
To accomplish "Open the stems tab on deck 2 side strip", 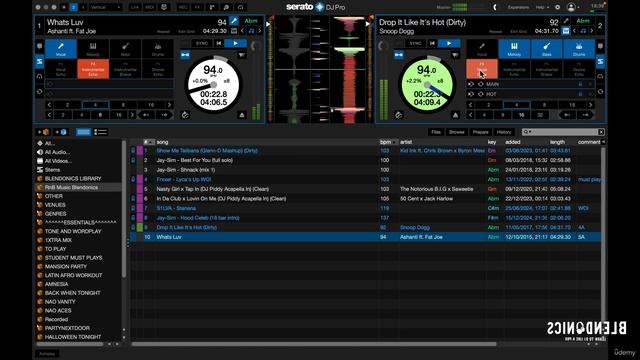I will point(600,62).
